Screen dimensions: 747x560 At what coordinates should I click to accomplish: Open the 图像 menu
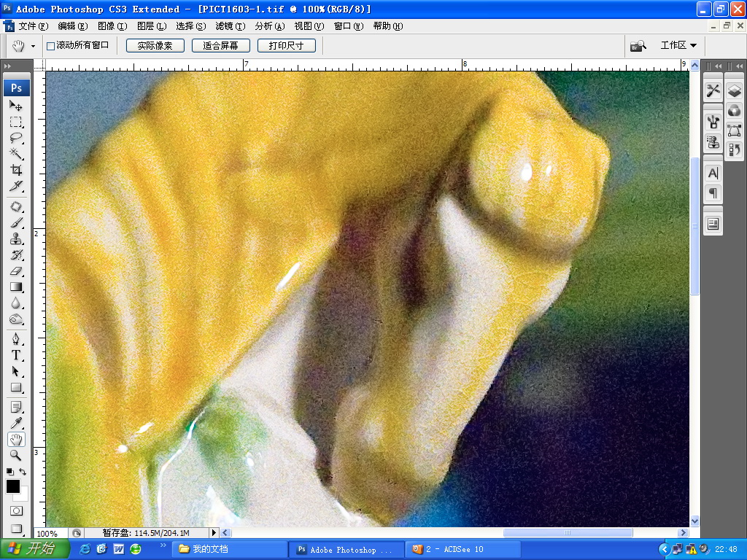pos(112,26)
